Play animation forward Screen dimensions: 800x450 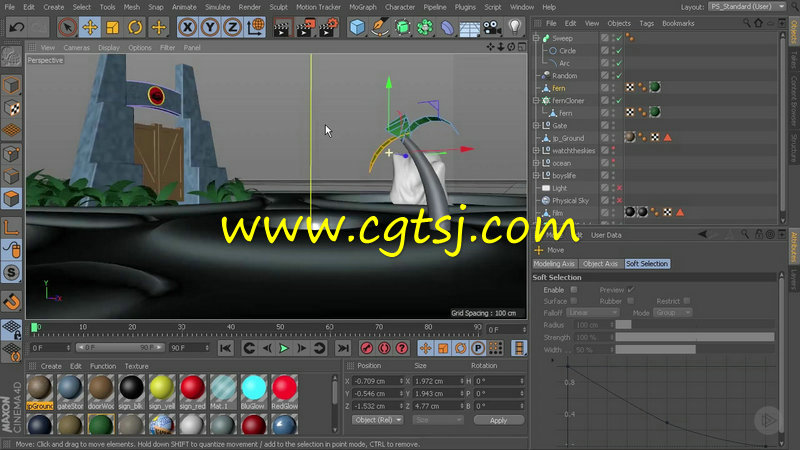[x=284, y=348]
